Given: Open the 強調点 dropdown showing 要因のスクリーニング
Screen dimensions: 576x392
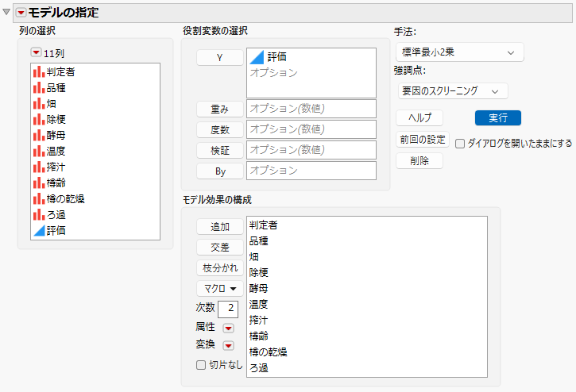Looking at the screenshot, I should point(453,91).
